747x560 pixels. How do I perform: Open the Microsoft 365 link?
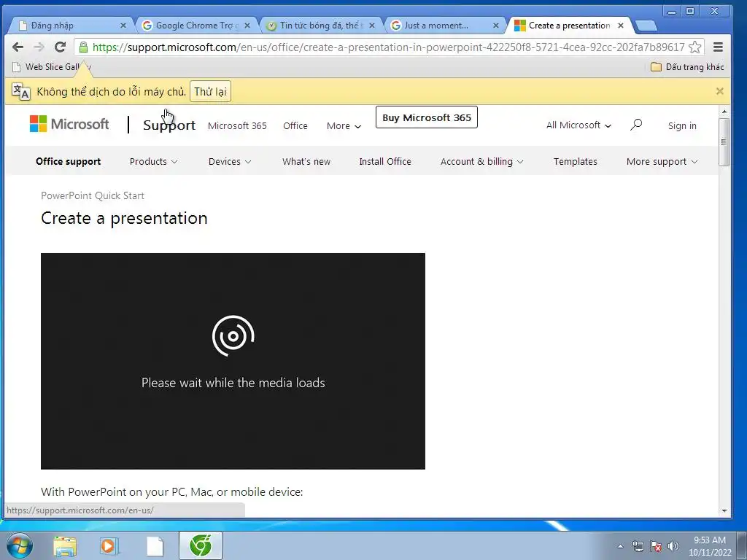pyautogui.click(x=237, y=125)
